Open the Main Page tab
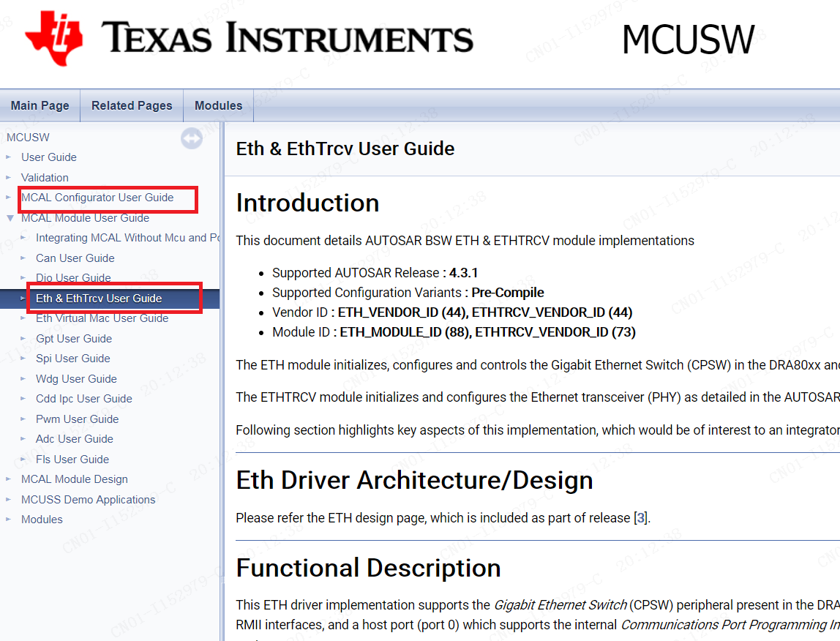Image resolution: width=840 pixels, height=641 pixels. click(40, 105)
